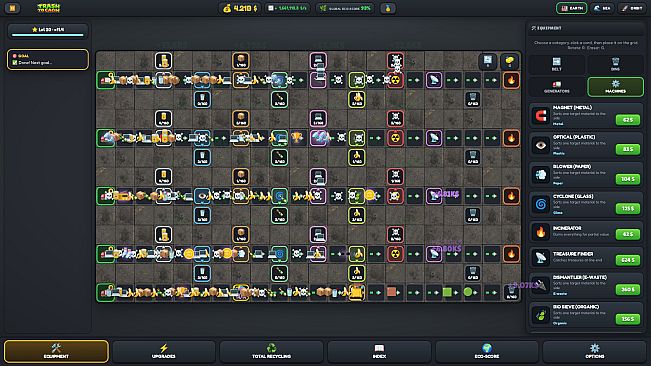Switch to the Orbit location tab
The width and height of the screenshot is (651, 366).
pyautogui.click(x=632, y=8)
